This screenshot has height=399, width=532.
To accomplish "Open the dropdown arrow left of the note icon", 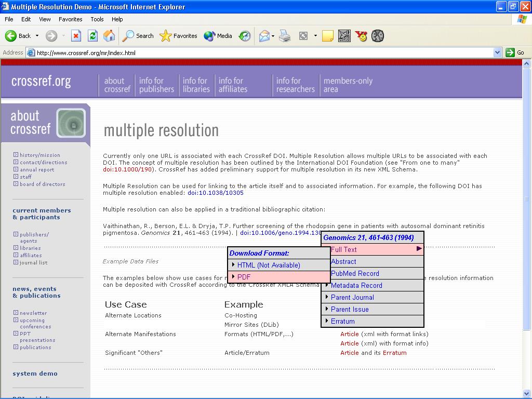I will [x=315, y=36].
